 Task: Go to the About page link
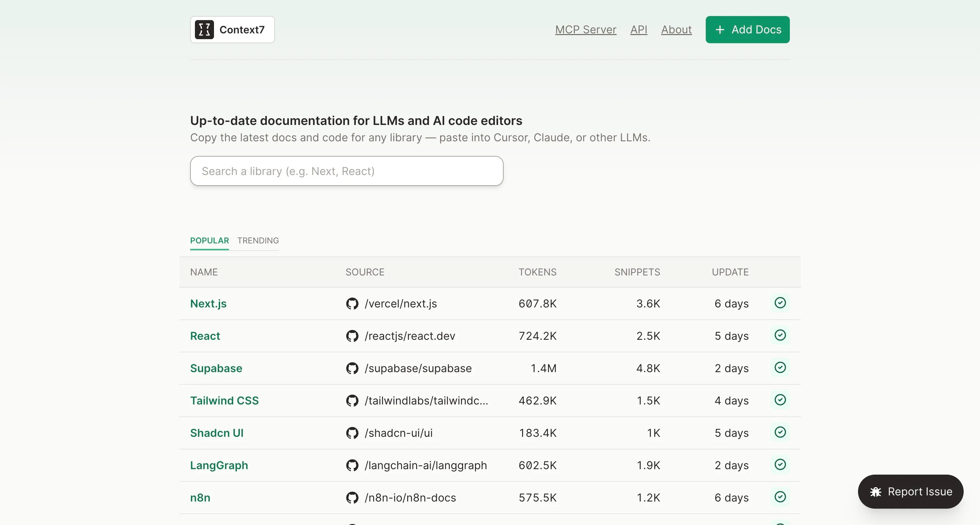[676, 30]
